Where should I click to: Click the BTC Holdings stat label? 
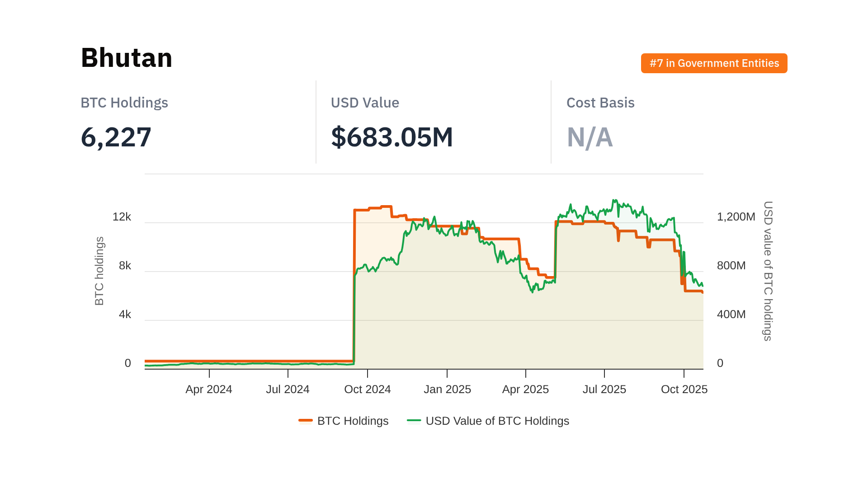pyautogui.click(x=124, y=103)
